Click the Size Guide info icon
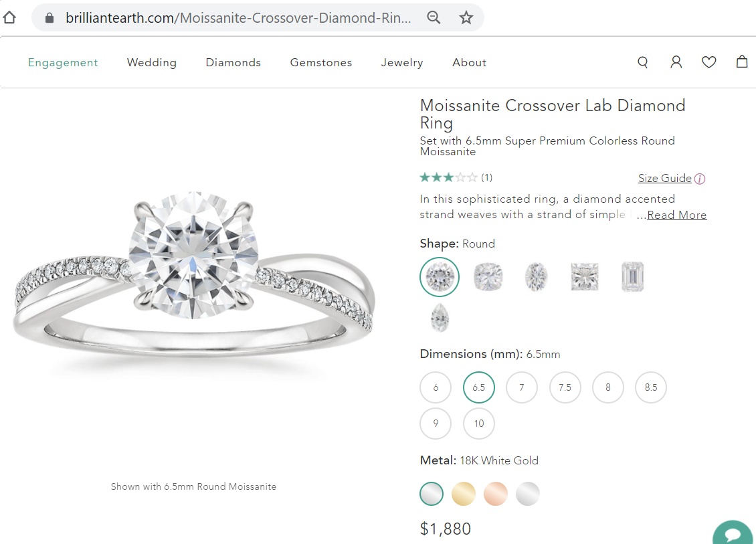The width and height of the screenshot is (756, 544). [x=699, y=179]
